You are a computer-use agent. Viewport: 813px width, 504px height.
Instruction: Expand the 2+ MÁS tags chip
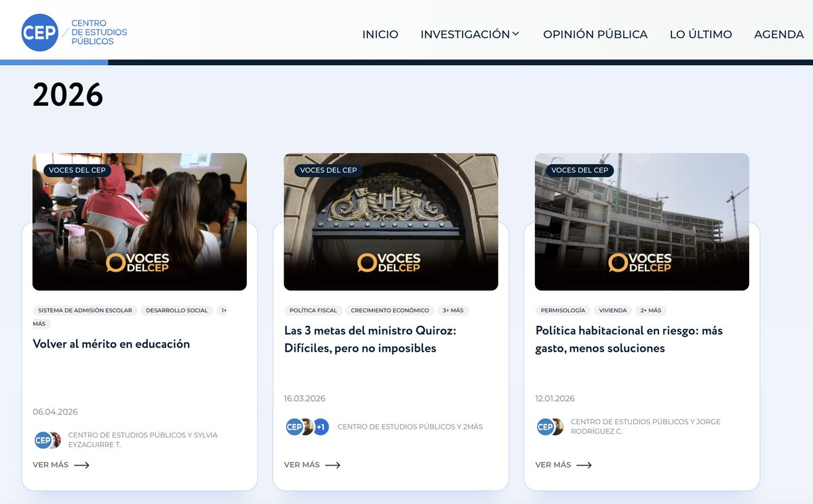(651, 310)
